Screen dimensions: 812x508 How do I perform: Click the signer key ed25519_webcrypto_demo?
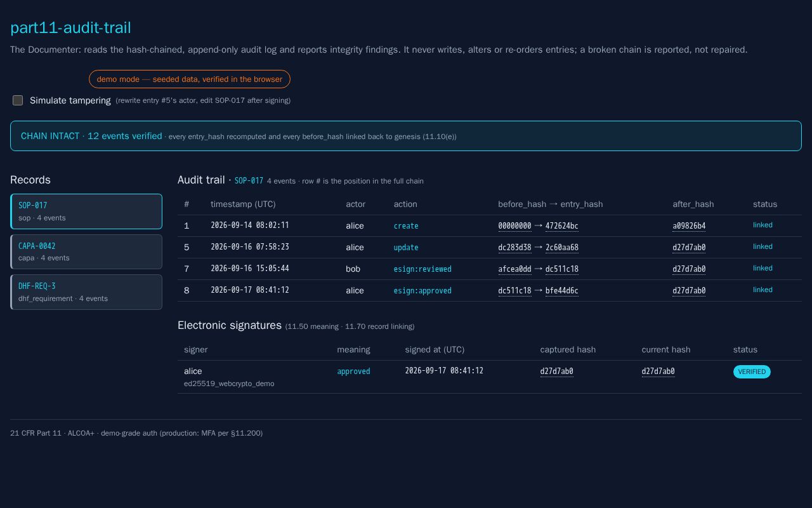[x=229, y=384]
